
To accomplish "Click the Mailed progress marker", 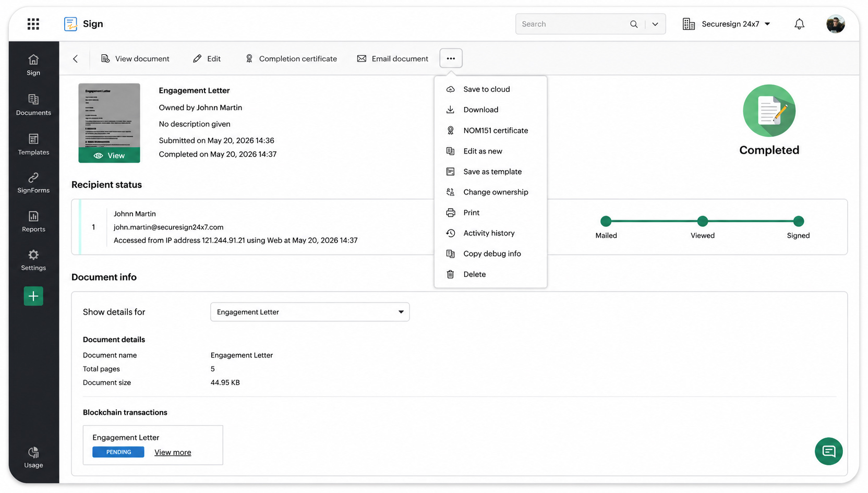I will pyautogui.click(x=606, y=221).
